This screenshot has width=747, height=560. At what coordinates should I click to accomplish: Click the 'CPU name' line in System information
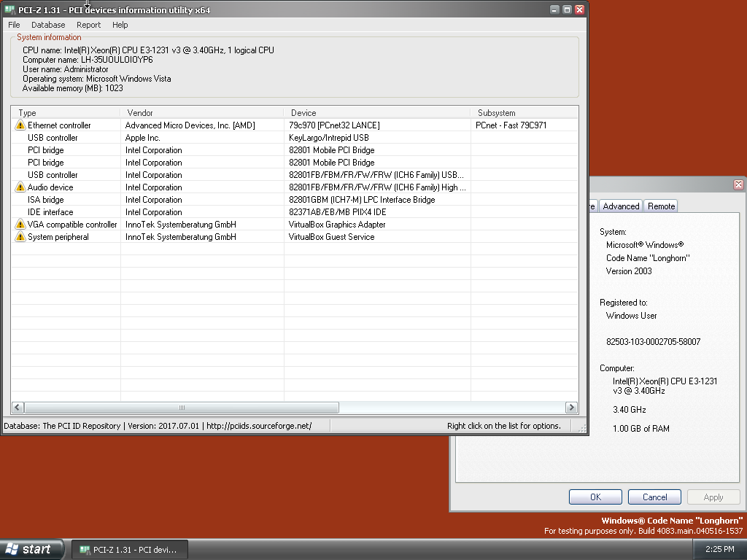click(x=148, y=50)
